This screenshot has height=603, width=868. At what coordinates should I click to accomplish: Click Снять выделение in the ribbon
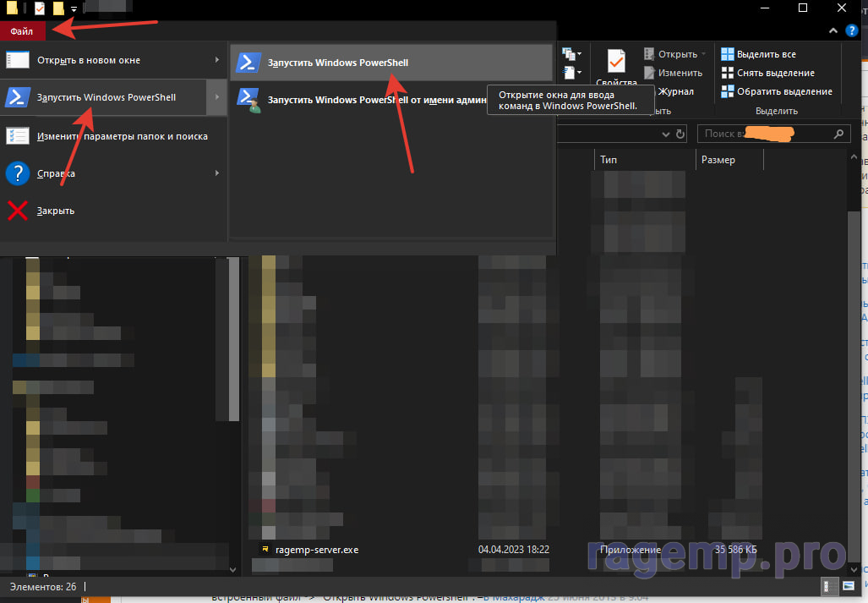767,73
